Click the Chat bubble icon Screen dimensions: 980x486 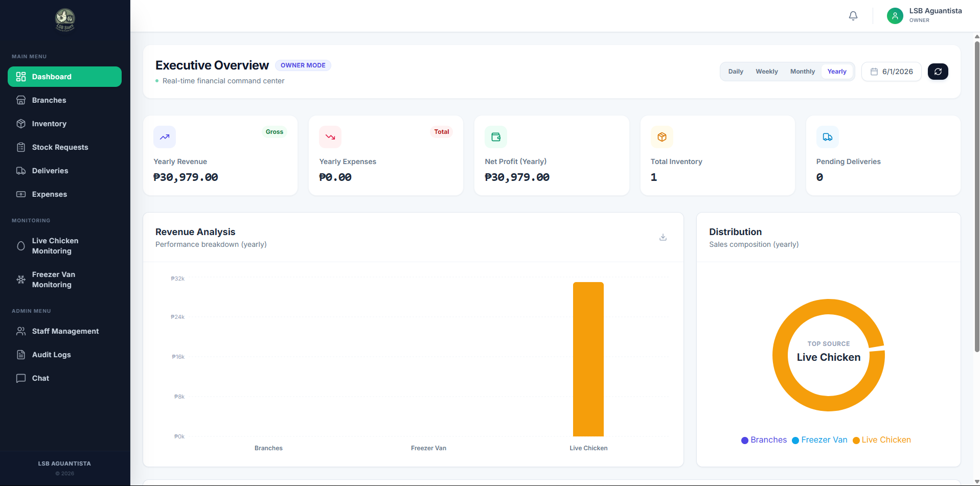coord(21,378)
